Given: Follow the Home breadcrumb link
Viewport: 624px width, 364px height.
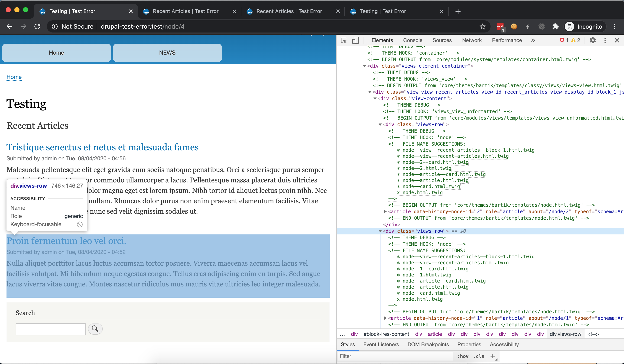Looking at the screenshot, I should [x=14, y=77].
